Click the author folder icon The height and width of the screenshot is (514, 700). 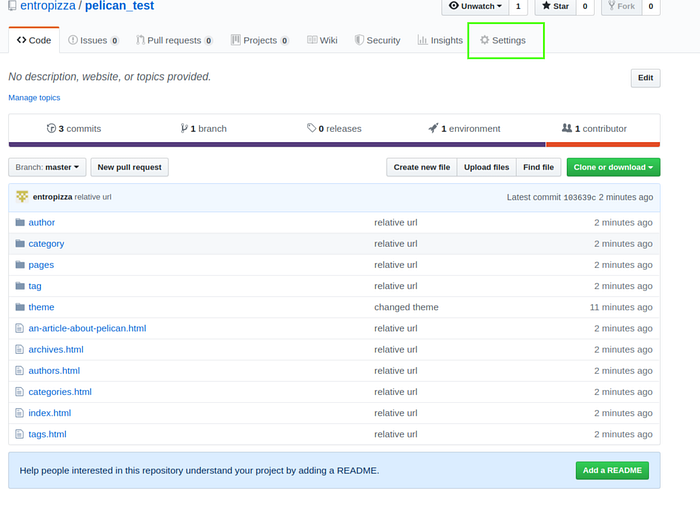(20, 222)
